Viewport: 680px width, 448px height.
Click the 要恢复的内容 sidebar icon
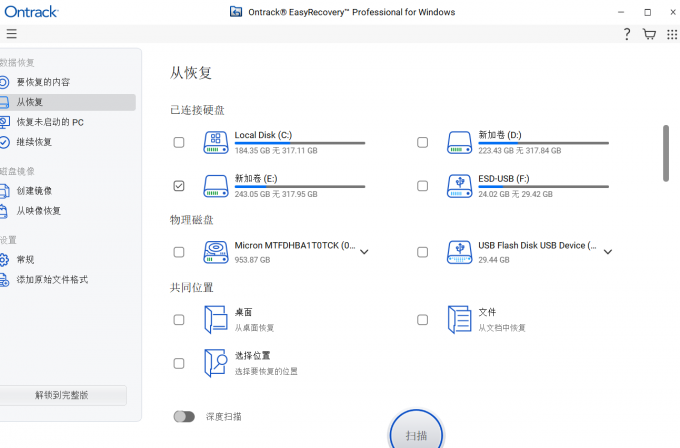point(3,82)
